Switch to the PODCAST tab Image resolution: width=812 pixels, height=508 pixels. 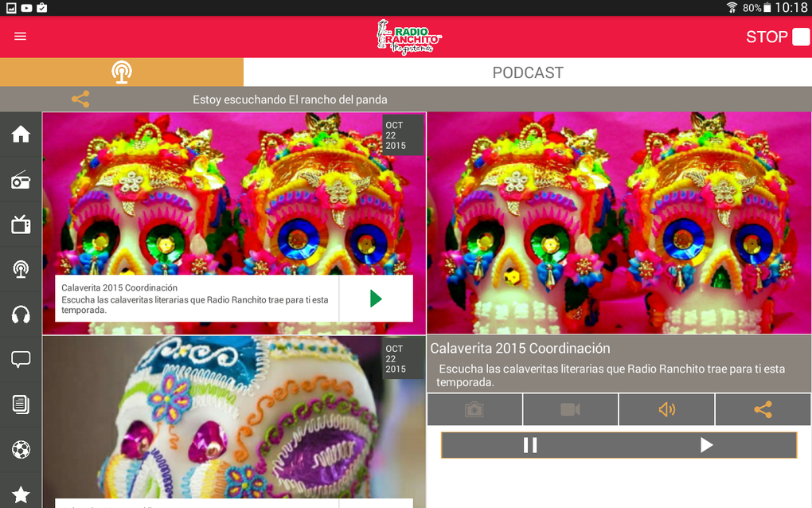(x=528, y=72)
